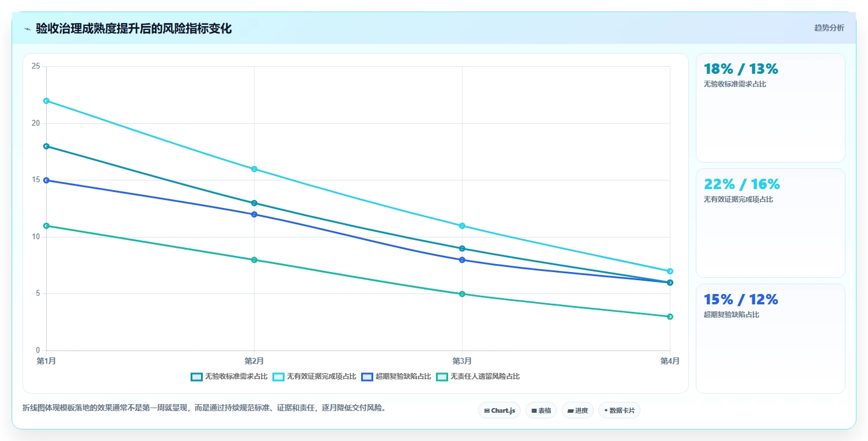Click the 18% / 13% stat value

coord(741,69)
